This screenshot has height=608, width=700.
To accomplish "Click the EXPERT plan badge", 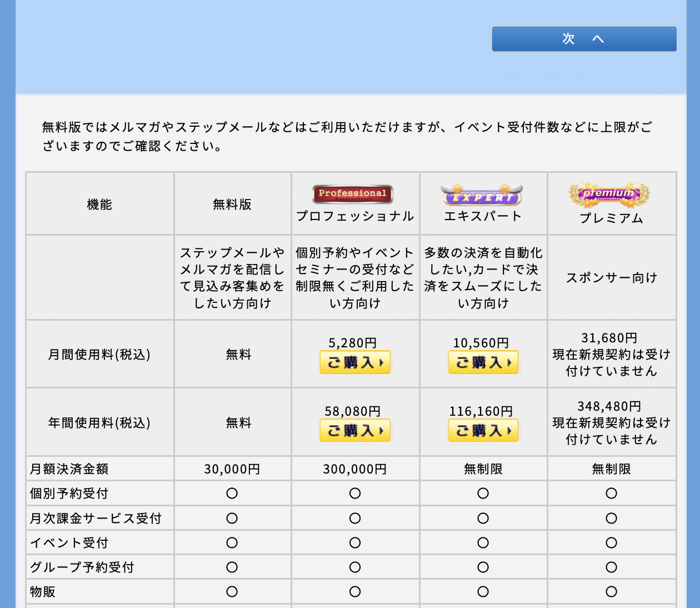I will click(x=482, y=195).
